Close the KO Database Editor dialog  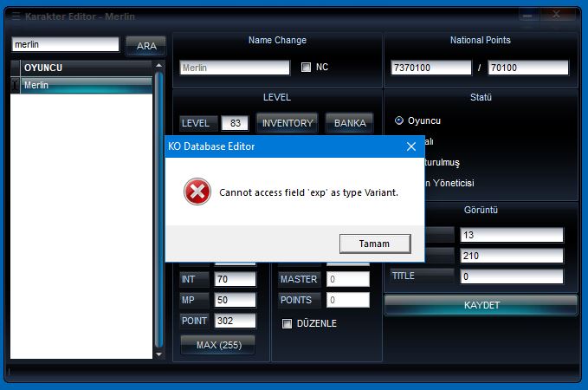coord(411,146)
